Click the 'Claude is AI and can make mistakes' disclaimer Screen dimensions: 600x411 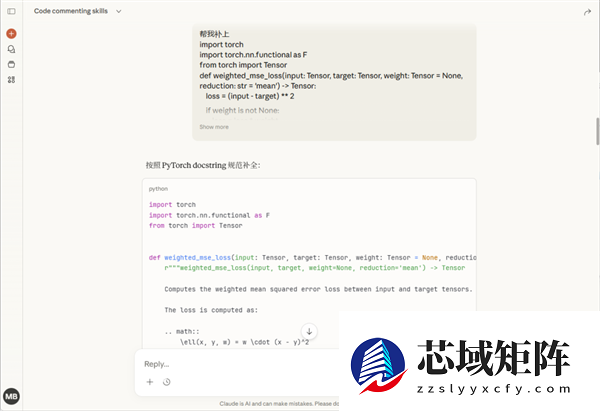(279, 404)
